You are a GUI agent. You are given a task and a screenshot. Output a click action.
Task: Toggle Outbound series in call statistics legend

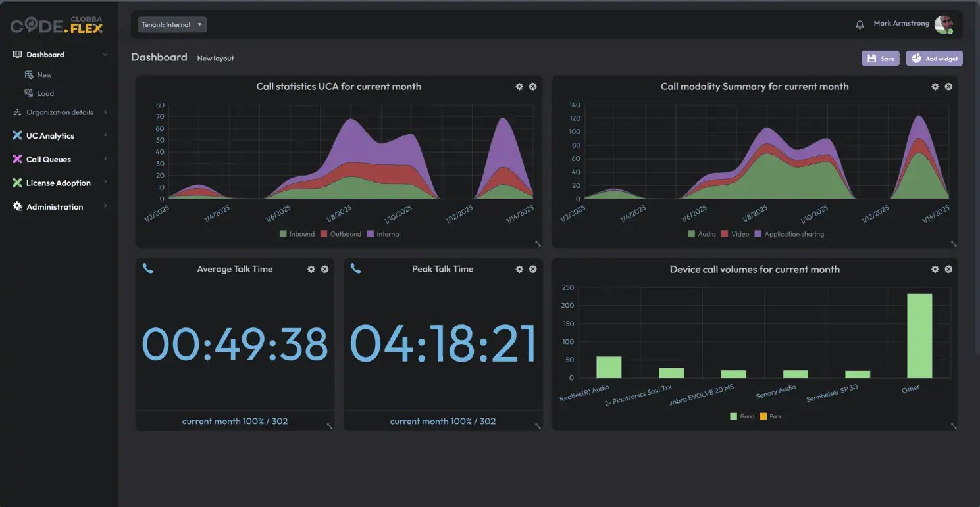click(x=341, y=234)
